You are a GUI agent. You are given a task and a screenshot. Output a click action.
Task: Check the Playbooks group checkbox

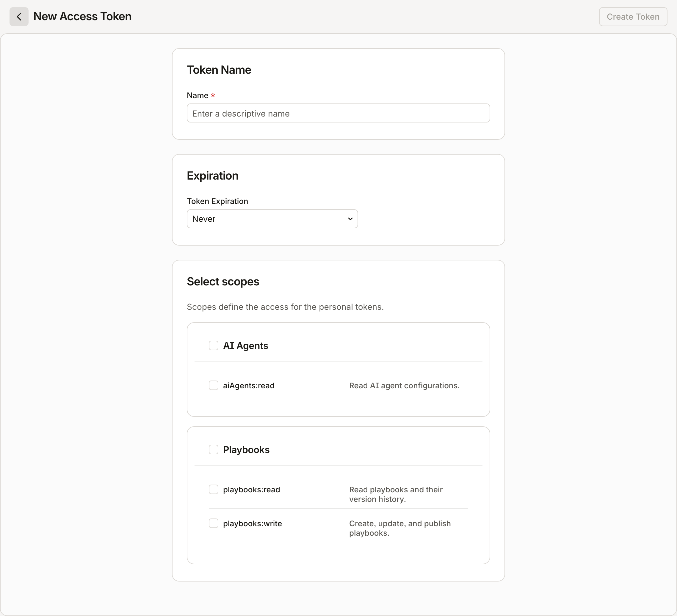pyautogui.click(x=214, y=450)
